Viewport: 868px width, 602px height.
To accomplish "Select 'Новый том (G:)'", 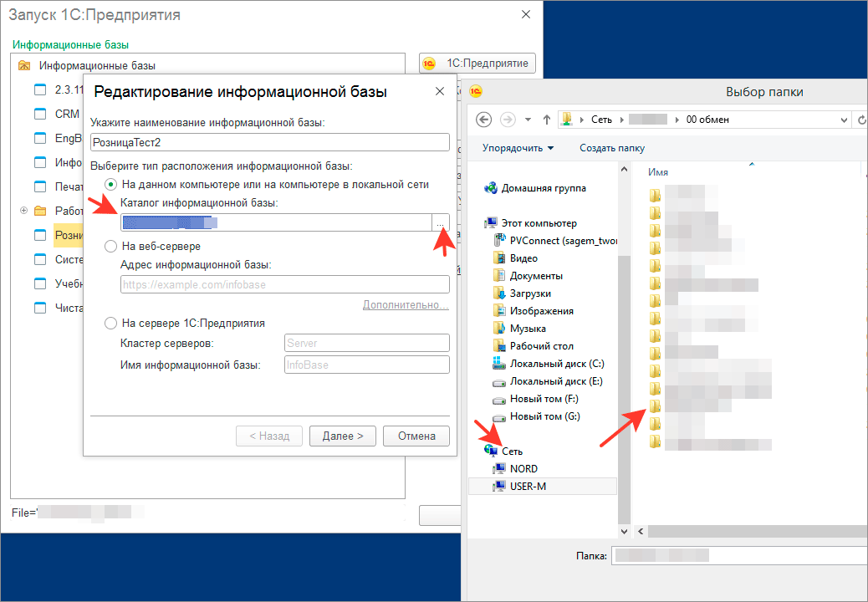I will [536, 416].
